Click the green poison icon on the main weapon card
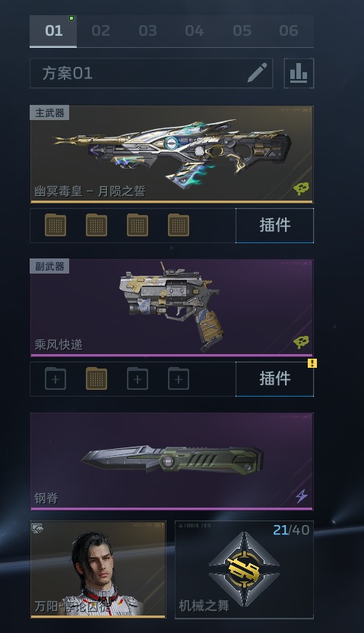364x633 pixels. pos(301,188)
